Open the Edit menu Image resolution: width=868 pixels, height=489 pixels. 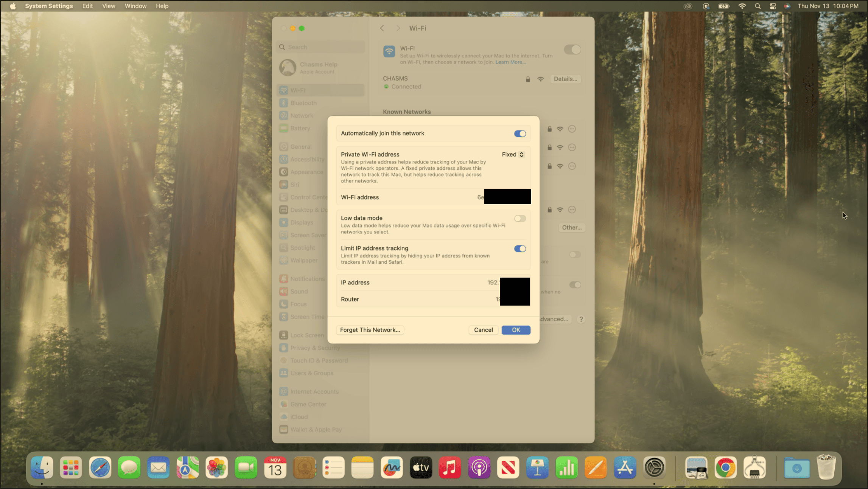87,6
